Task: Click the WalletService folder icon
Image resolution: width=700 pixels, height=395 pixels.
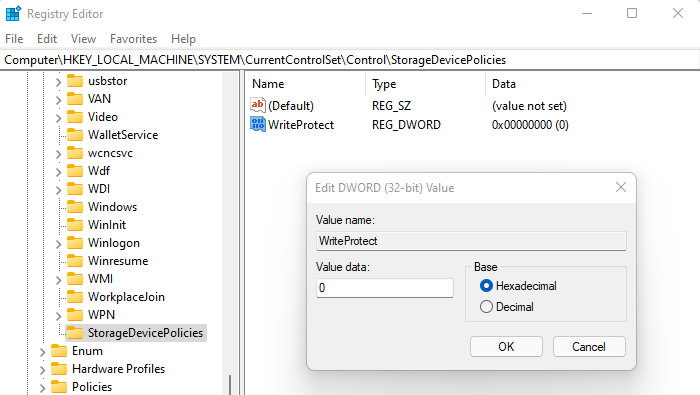Action: [x=75, y=135]
